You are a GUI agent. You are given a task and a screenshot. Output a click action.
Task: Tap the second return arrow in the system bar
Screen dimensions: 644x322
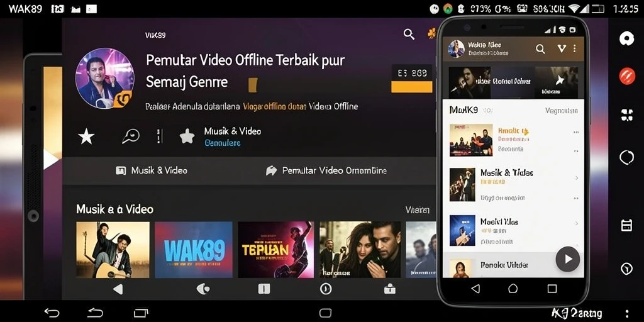coord(96,313)
